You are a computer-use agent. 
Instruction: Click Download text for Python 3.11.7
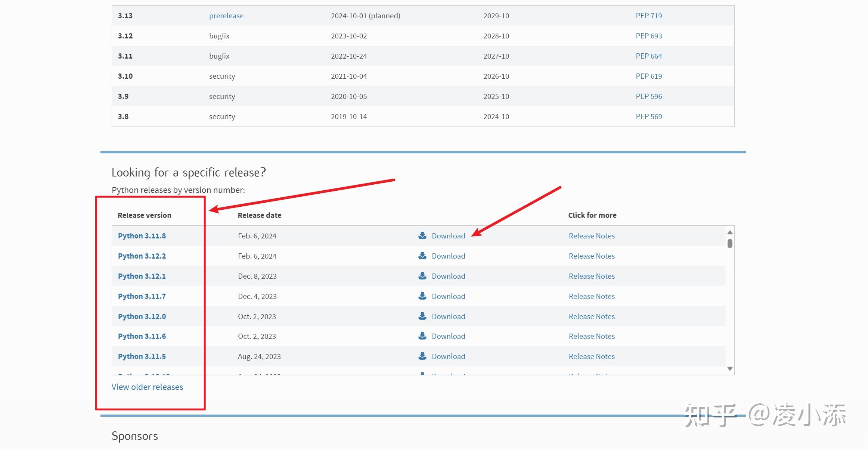pyautogui.click(x=448, y=296)
